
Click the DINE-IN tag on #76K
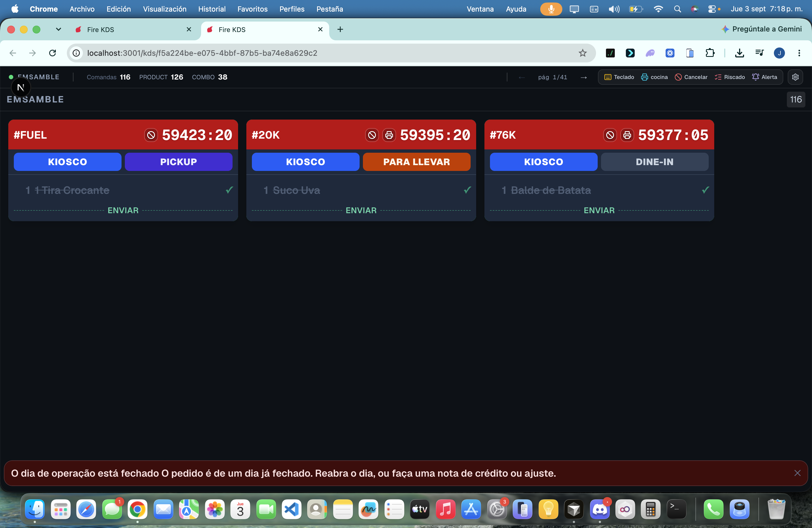[655, 162]
